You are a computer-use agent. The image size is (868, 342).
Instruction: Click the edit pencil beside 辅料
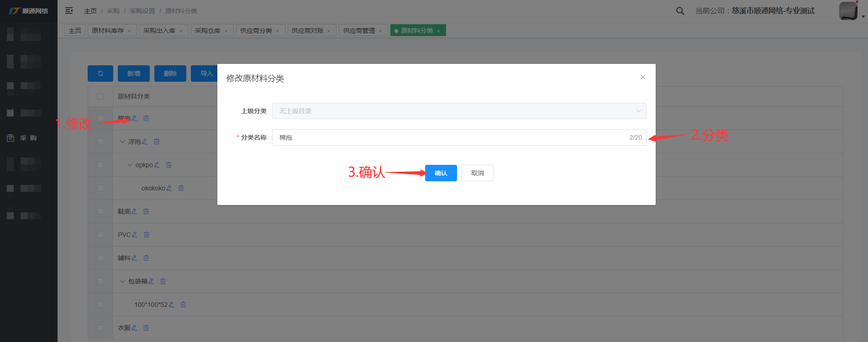pyautogui.click(x=134, y=258)
